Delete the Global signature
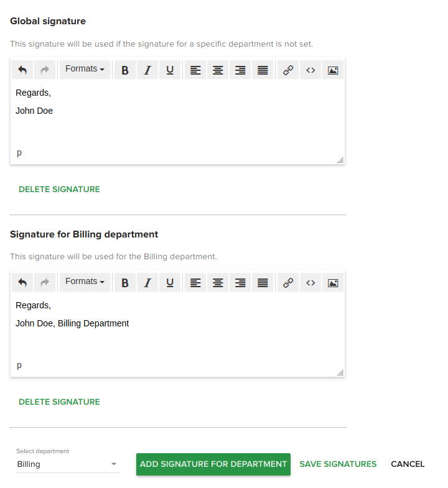This screenshot has width=448, height=488. point(59,189)
